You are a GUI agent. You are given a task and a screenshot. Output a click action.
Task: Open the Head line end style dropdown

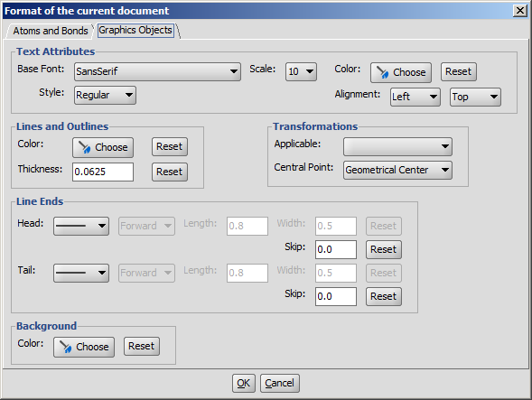pyautogui.click(x=81, y=227)
